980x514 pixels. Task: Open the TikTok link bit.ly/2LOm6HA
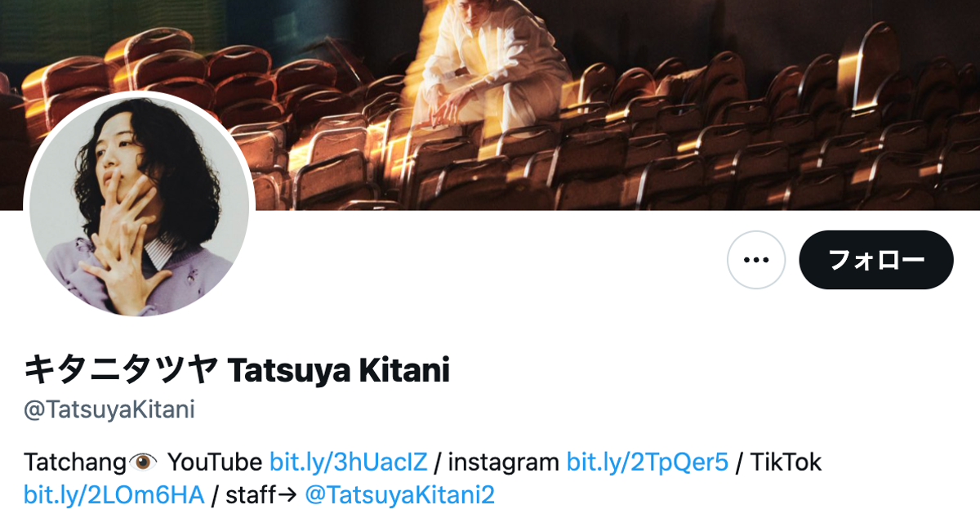[x=114, y=495]
